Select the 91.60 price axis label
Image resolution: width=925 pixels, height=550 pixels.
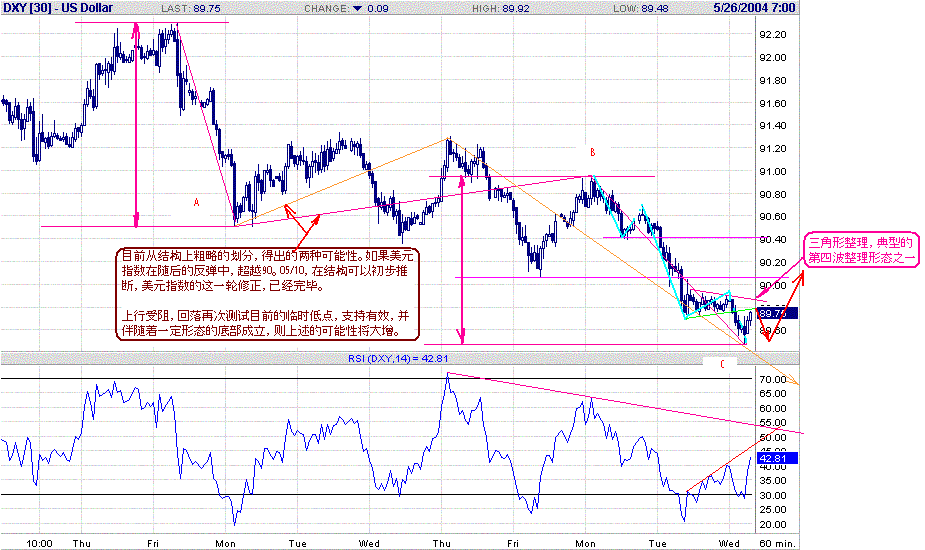(x=772, y=103)
